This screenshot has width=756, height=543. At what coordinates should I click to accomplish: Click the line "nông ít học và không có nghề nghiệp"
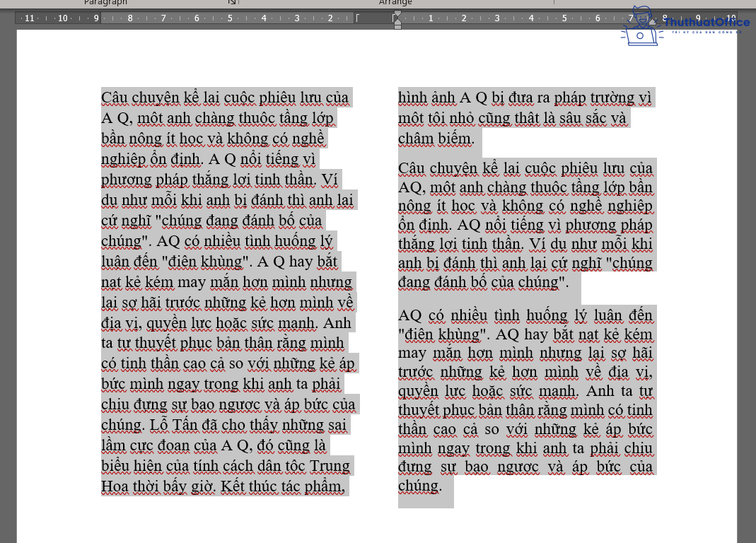[525, 206]
